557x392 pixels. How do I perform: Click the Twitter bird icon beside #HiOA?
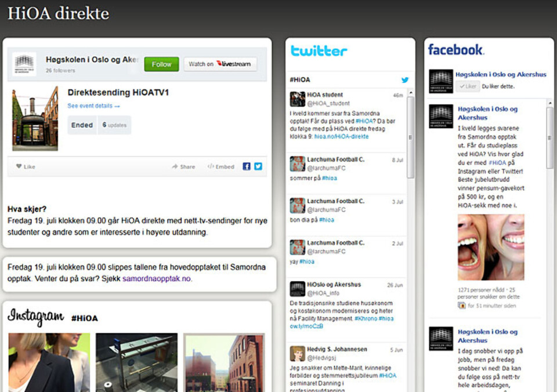[x=405, y=80]
